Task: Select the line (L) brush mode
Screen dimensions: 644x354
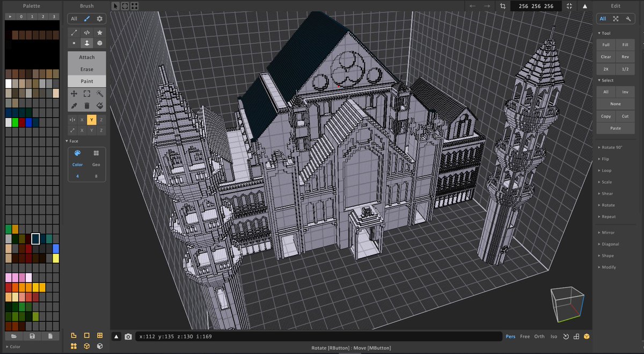Action: (x=74, y=32)
